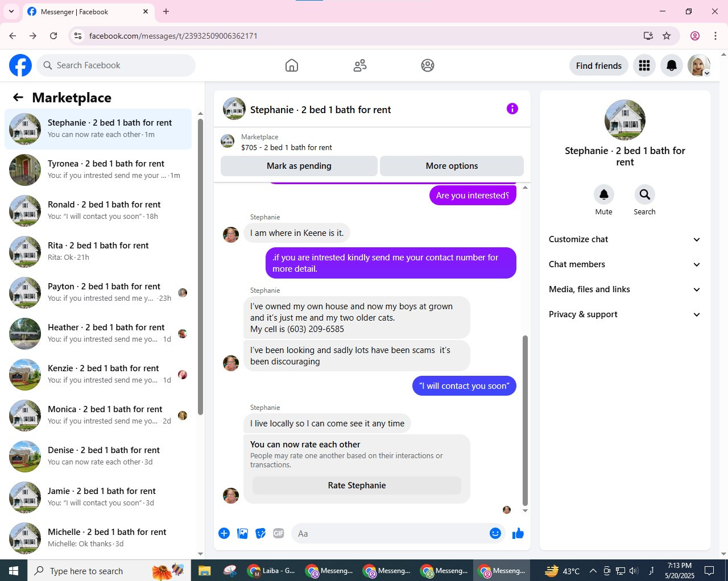Click the chat messages scrollbar
The width and height of the screenshot is (728, 581).
click(x=525, y=421)
